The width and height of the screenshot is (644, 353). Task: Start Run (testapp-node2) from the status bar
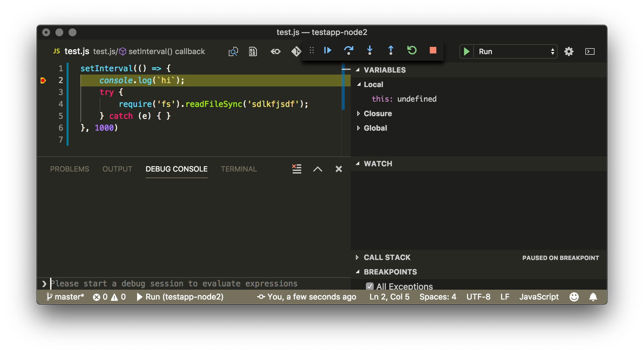click(181, 297)
